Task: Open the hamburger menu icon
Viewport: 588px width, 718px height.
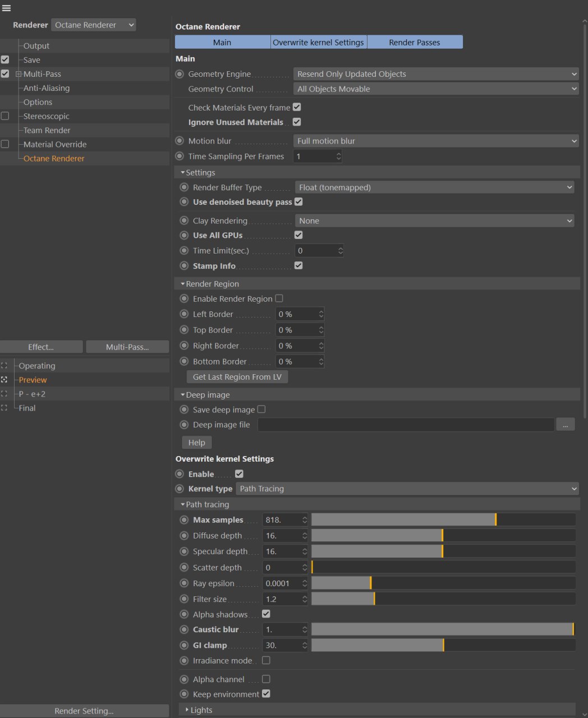Action: 7,8
